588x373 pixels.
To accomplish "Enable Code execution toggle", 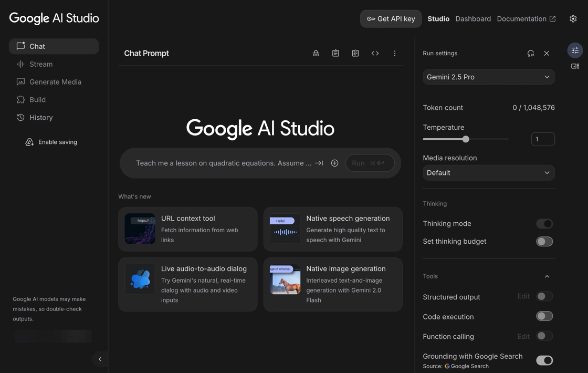I will click(x=544, y=316).
